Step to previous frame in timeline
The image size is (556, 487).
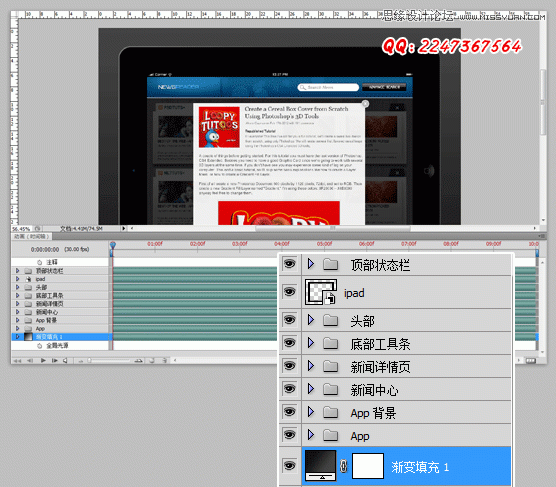pos(30,361)
